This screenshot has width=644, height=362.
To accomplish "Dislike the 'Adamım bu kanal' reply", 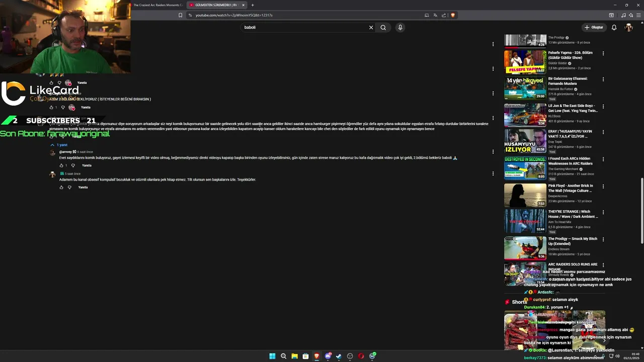I will (69, 188).
